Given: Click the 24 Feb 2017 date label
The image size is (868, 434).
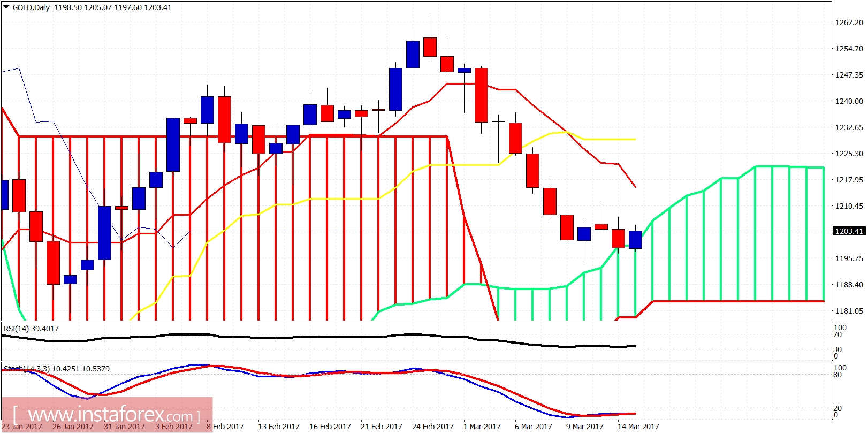Looking at the screenshot, I should click(433, 427).
